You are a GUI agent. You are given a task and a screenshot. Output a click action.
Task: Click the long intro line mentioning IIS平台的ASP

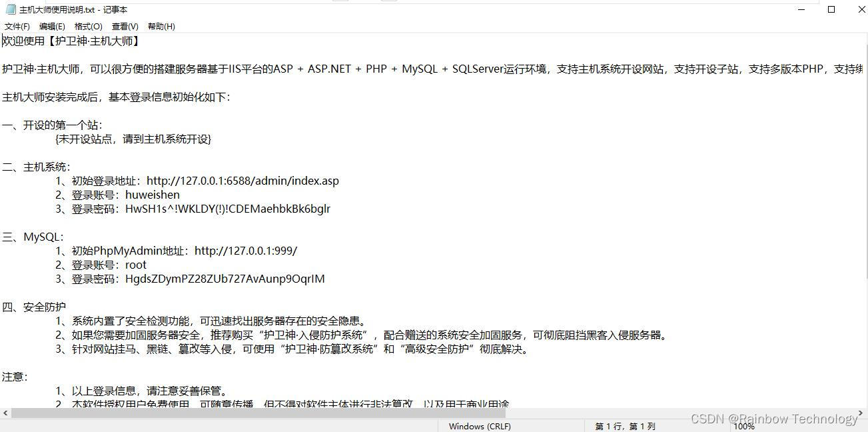433,69
